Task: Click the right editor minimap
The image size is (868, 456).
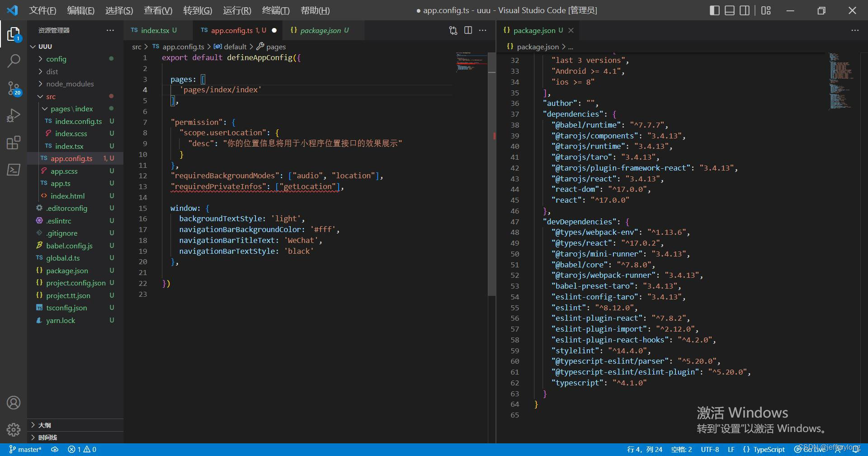Action: (x=841, y=81)
